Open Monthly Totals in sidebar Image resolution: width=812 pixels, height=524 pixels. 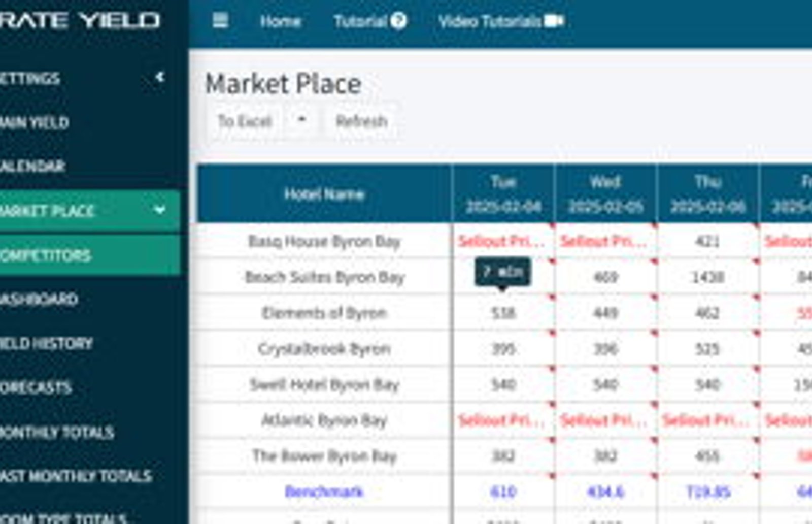tap(57, 432)
